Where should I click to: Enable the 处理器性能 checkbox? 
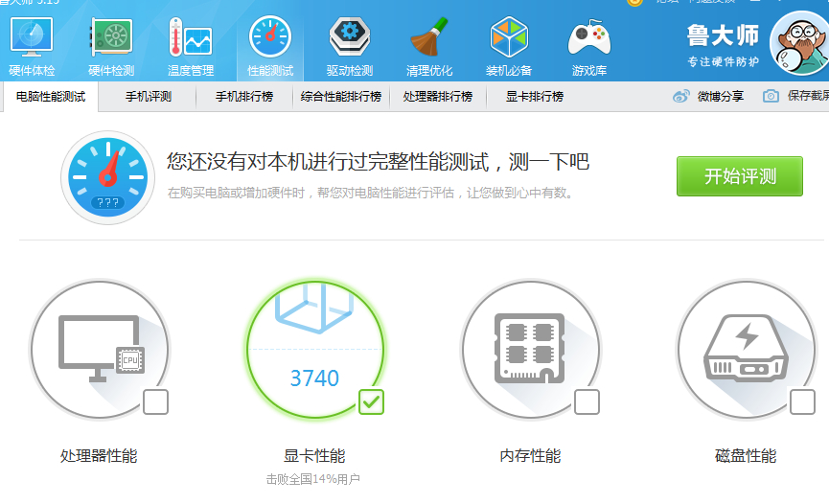point(155,401)
